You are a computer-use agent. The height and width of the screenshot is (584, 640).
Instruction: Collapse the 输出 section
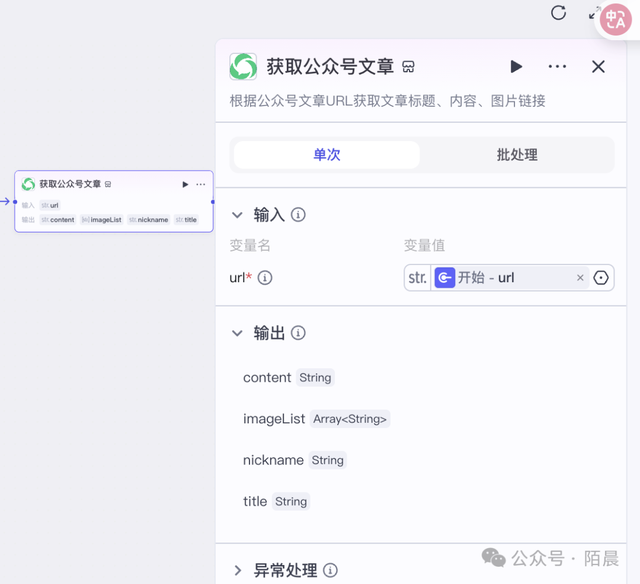click(237, 333)
